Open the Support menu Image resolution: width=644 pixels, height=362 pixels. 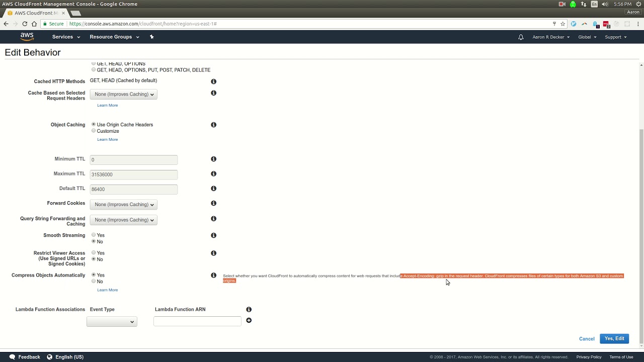click(616, 37)
